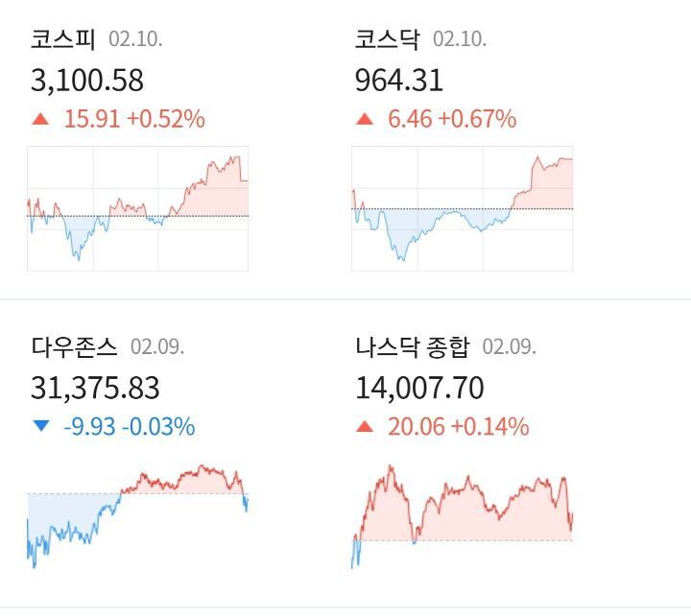Open the 코스피 index title
This screenshot has height=616, width=691.
pyautogui.click(x=62, y=39)
